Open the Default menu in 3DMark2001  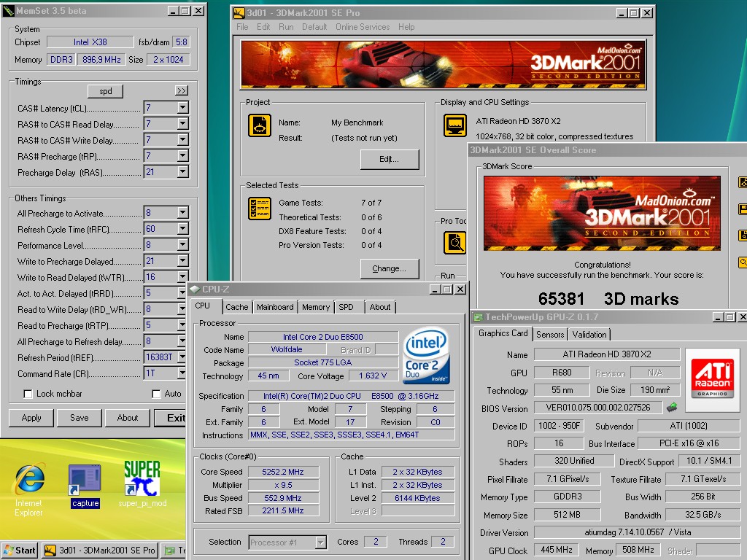click(x=314, y=27)
